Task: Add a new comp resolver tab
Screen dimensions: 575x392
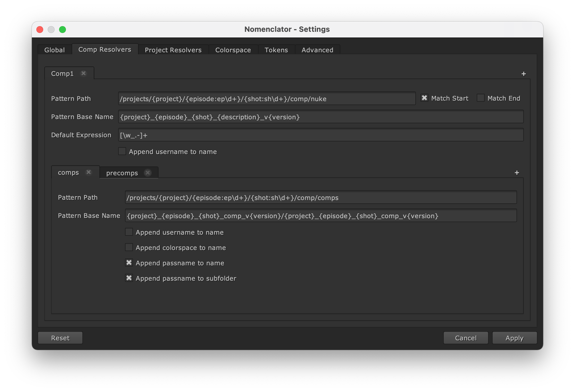Action: (524, 74)
